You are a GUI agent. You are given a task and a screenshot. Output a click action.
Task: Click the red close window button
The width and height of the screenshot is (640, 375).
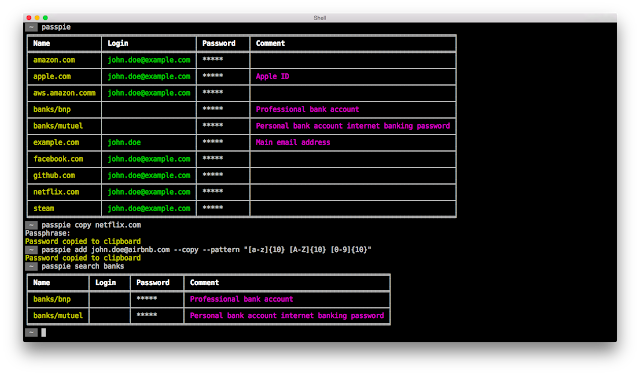point(29,18)
